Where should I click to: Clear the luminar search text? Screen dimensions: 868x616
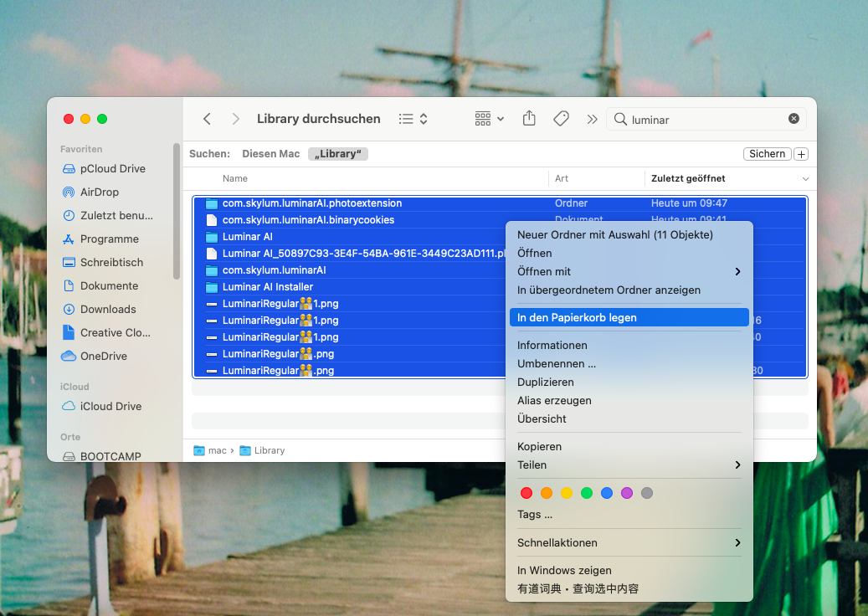(x=794, y=119)
